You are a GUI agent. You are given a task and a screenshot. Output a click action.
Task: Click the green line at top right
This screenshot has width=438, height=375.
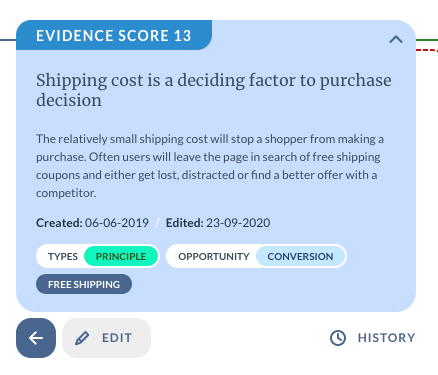point(427,40)
